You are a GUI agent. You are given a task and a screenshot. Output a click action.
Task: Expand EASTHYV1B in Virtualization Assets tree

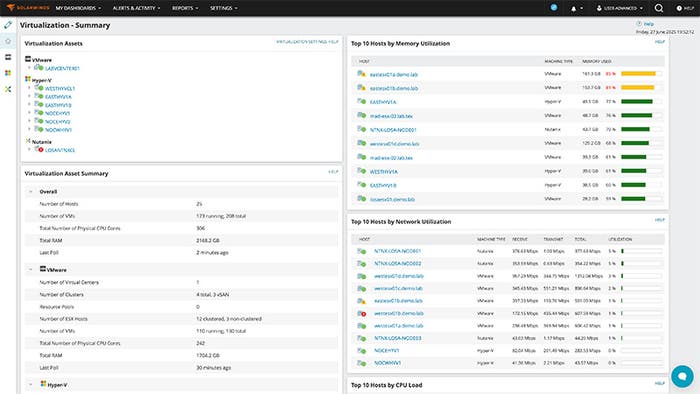tap(29, 105)
